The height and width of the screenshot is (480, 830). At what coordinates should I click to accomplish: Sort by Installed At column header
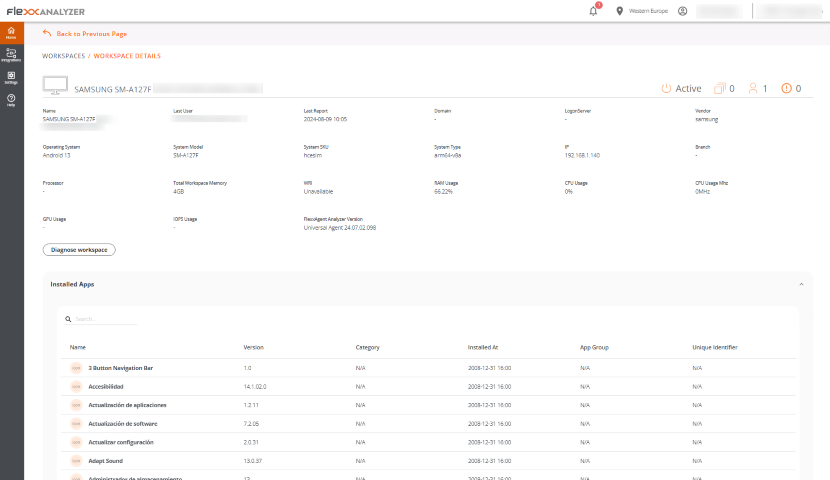tap(483, 347)
